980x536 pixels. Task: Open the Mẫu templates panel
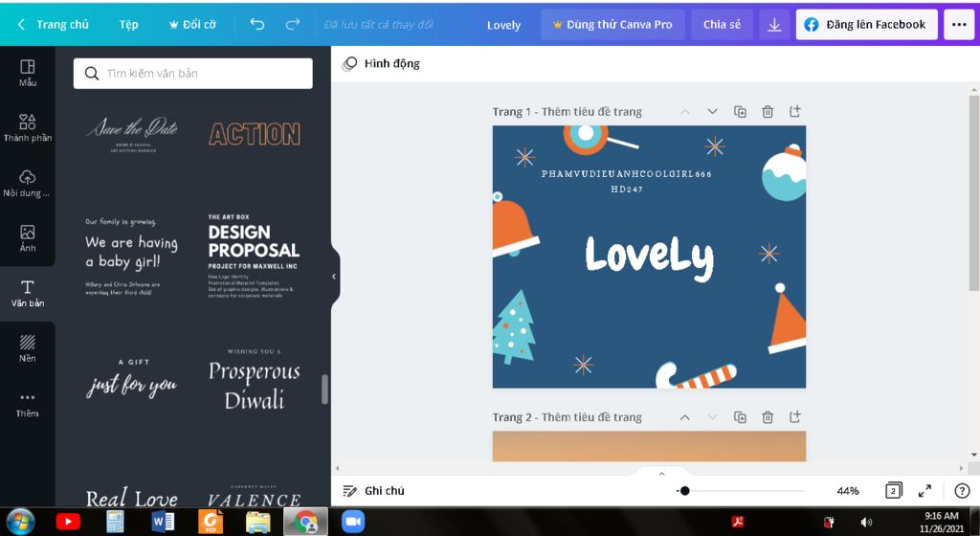point(28,73)
